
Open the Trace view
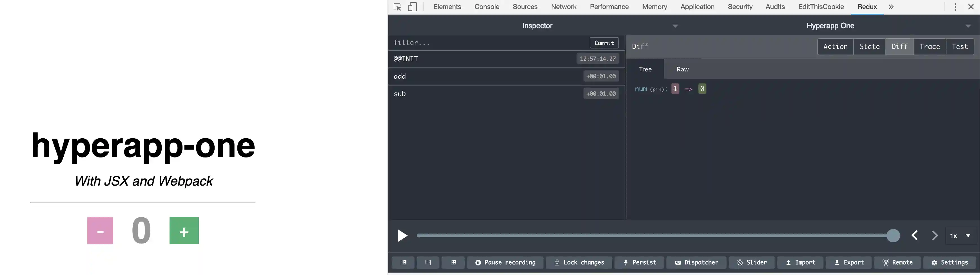pos(930,47)
